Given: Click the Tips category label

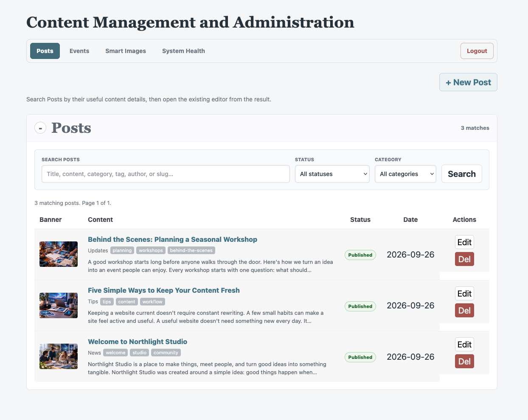Looking at the screenshot, I should (93, 302).
